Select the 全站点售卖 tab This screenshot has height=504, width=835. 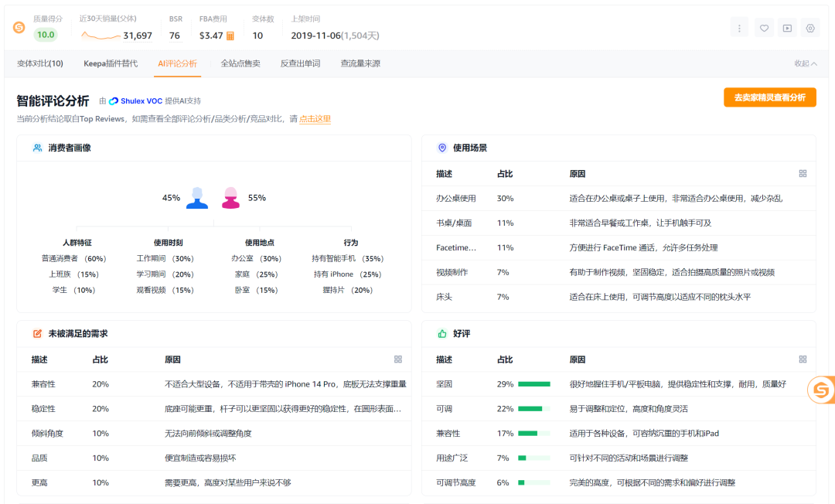240,63
